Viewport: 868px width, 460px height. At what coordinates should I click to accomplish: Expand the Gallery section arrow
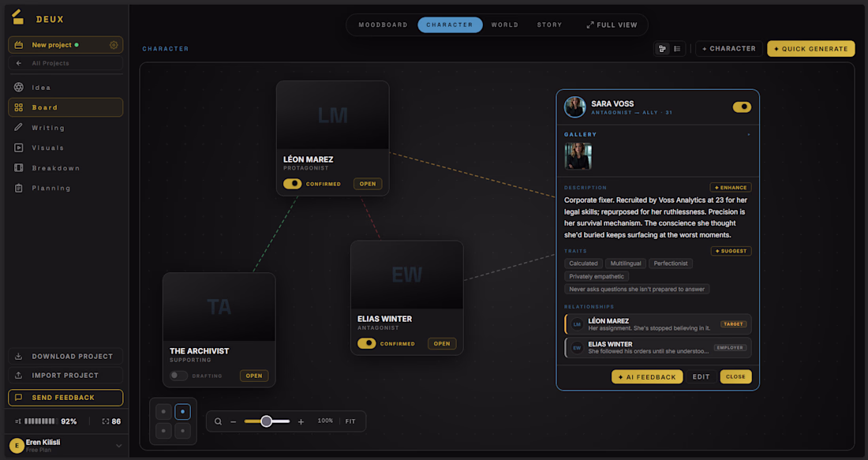(749, 134)
